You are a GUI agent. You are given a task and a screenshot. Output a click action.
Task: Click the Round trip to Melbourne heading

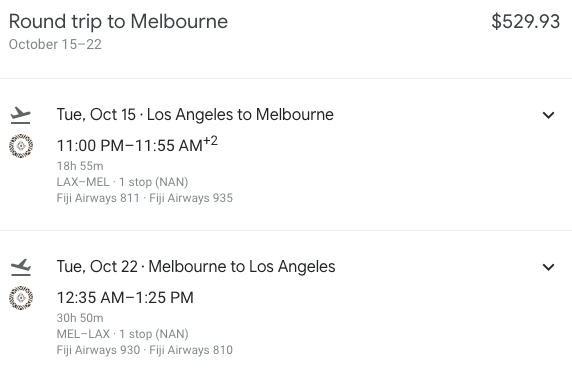tap(118, 22)
